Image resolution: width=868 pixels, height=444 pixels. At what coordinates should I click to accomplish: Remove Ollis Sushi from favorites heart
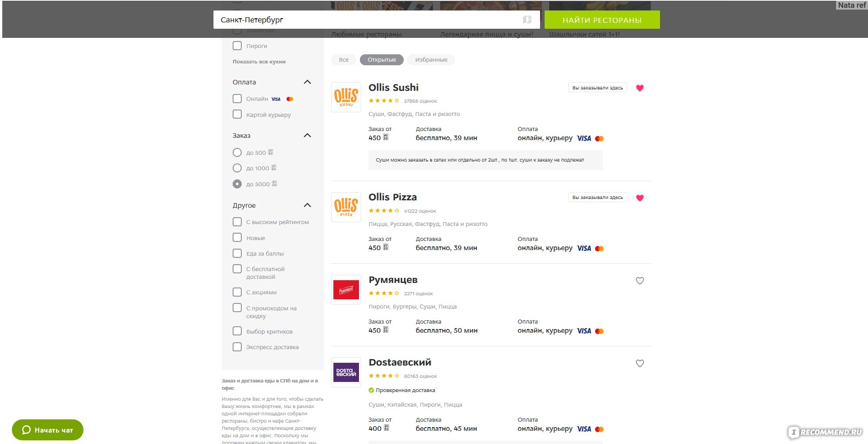coord(640,88)
